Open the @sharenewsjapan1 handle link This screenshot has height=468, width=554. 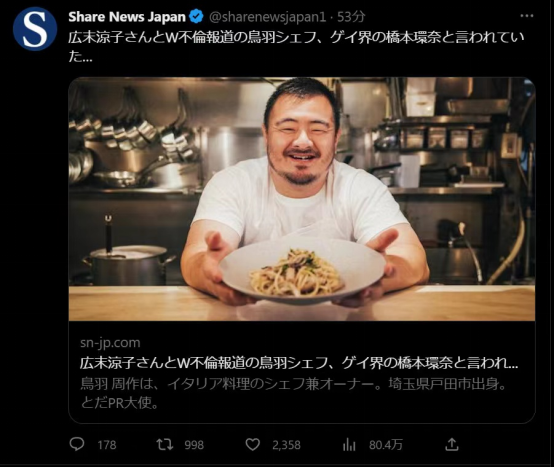click(x=268, y=17)
